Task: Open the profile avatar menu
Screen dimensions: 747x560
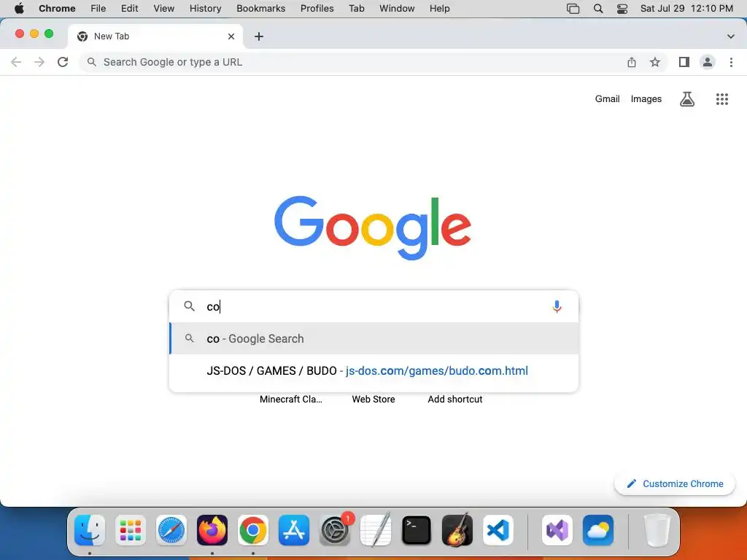Action: tap(708, 62)
